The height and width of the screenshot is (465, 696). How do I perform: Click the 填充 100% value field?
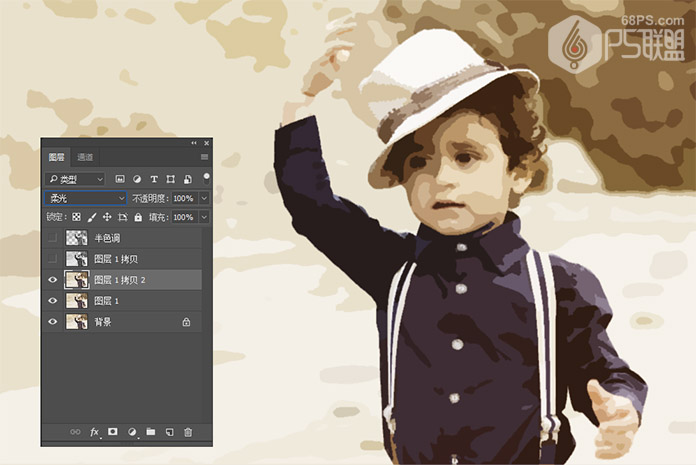(x=185, y=217)
